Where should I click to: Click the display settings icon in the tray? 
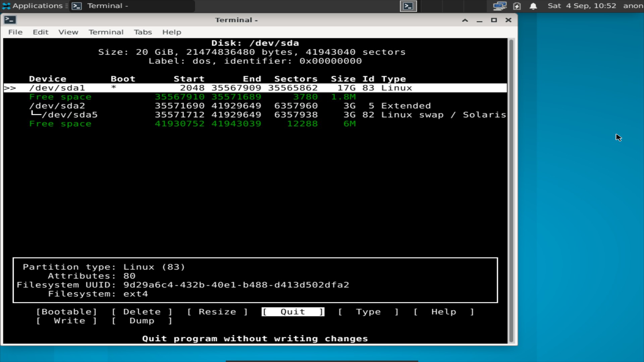(x=499, y=6)
